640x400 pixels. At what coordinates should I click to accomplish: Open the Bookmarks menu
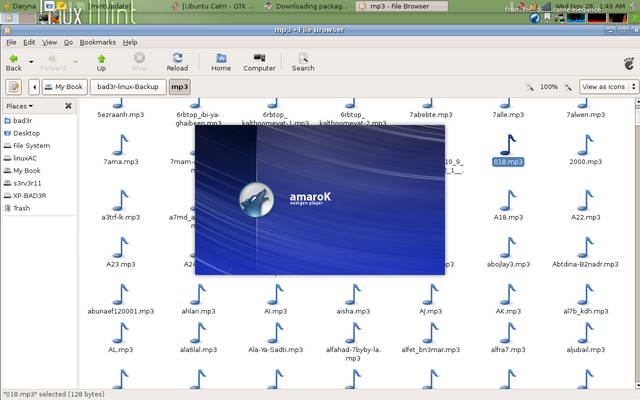pyautogui.click(x=98, y=42)
